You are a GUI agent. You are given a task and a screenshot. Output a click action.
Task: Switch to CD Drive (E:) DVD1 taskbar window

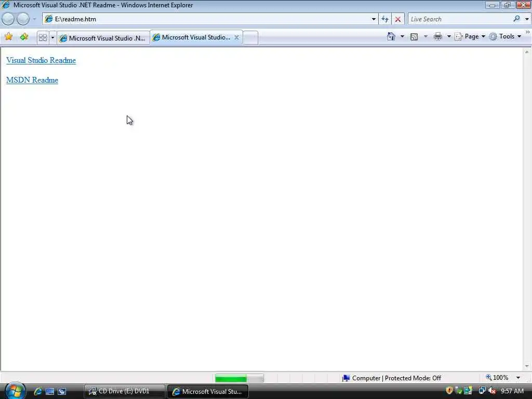124,391
